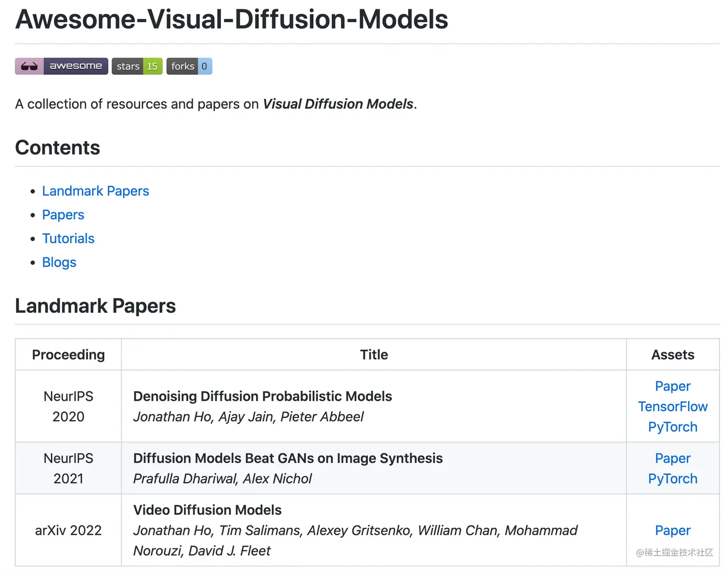Click the Denoising Diffusion Probabilistic Models title
Screen dimensions: 728x572
coord(262,396)
